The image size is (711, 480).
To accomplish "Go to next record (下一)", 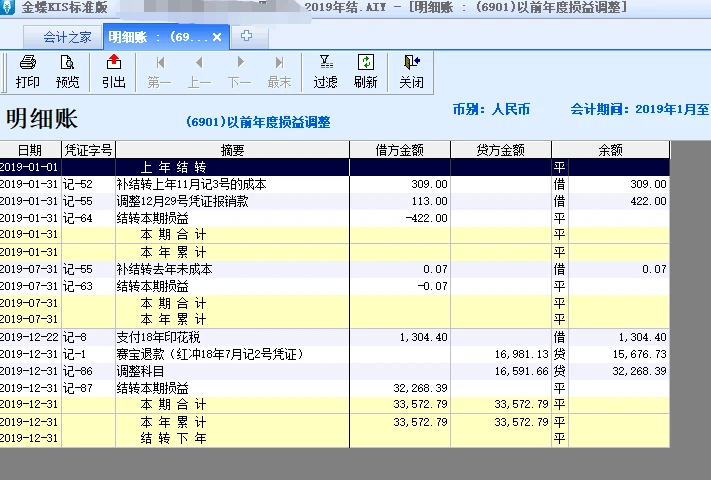I will click(239, 72).
